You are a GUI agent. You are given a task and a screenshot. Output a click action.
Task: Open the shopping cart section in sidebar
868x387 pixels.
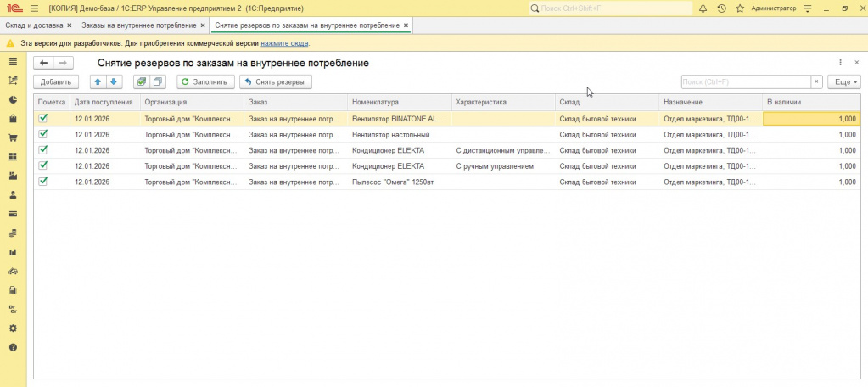coord(13,137)
